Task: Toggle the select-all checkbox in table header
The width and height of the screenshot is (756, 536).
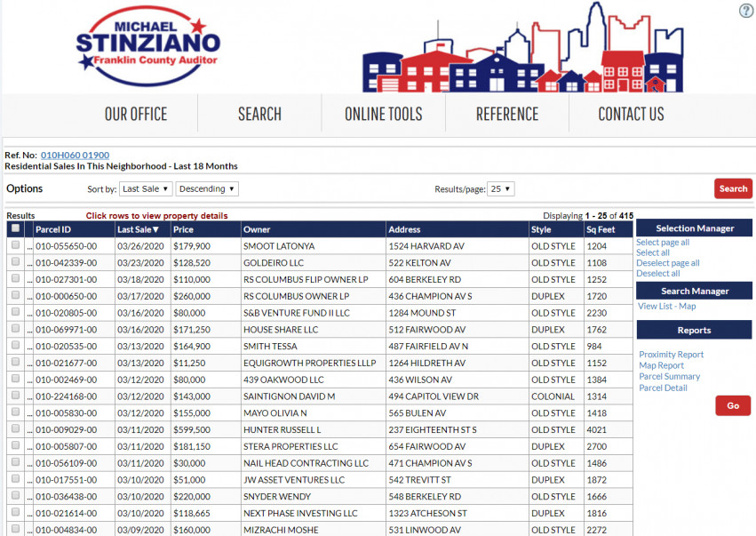Action: (15, 228)
